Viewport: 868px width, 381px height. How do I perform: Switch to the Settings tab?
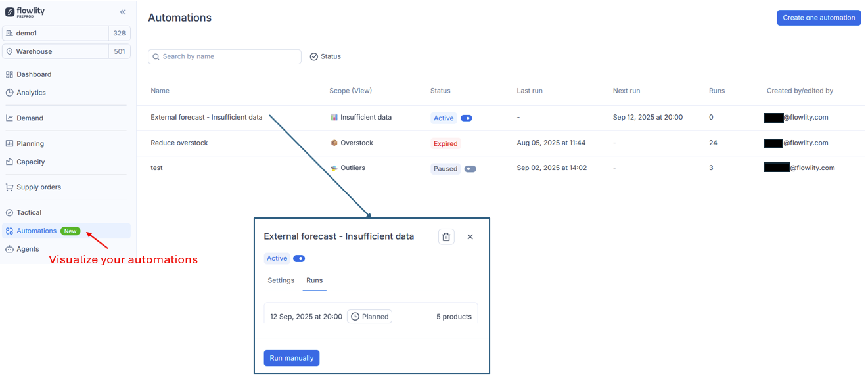[x=281, y=280]
